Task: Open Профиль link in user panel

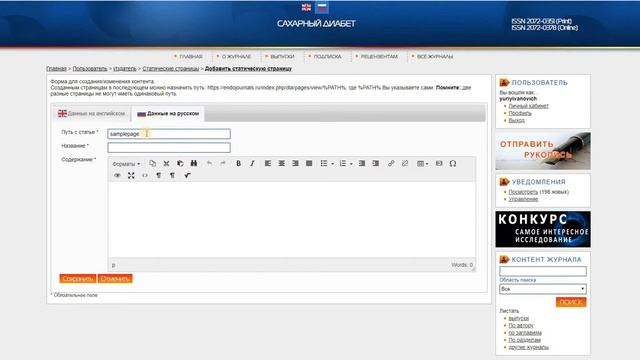Action: click(520, 113)
